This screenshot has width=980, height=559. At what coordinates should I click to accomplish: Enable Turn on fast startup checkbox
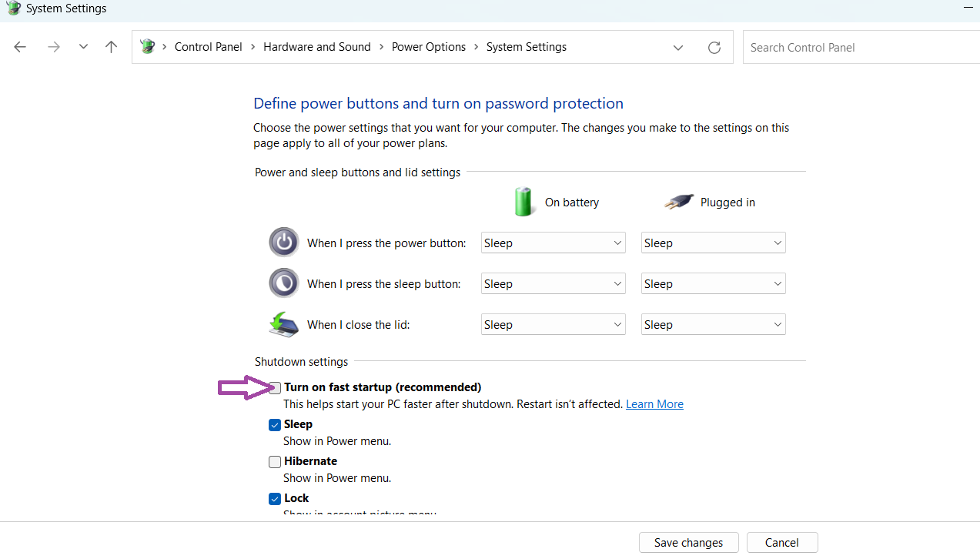[x=275, y=387]
